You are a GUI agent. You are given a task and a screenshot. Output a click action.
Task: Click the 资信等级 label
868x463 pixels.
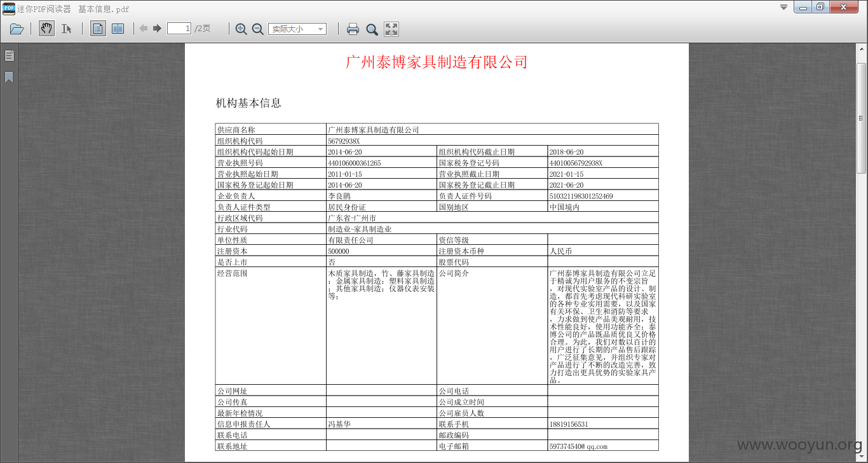click(454, 240)
